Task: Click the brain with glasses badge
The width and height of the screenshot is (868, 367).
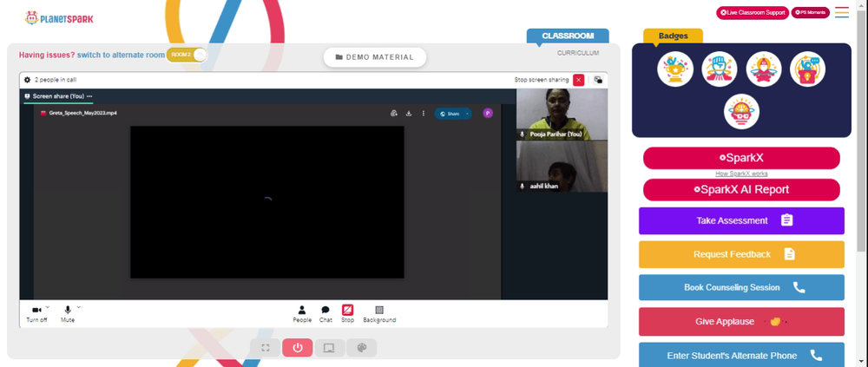Action: (742, 112)
